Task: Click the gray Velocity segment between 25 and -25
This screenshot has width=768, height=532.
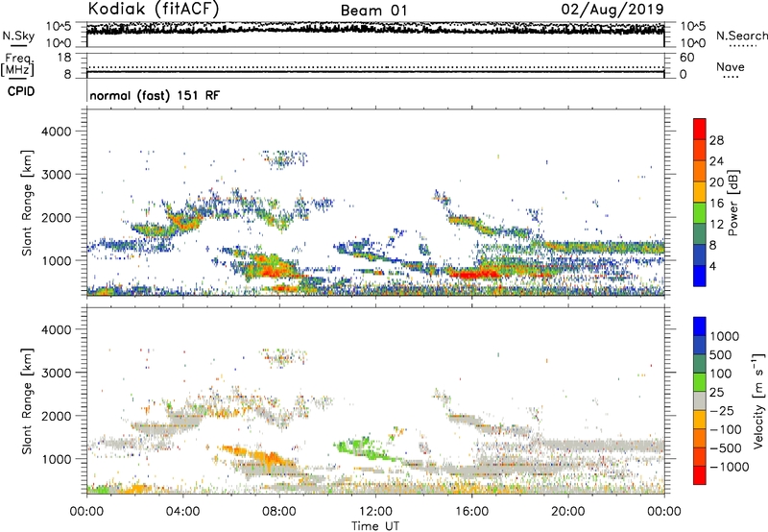Action: pos(700,400)
